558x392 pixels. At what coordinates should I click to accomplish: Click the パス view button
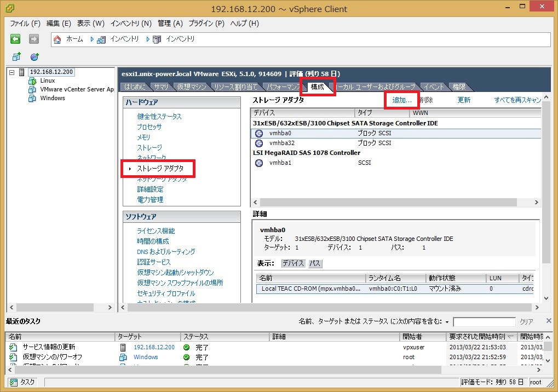pos(315,263)
